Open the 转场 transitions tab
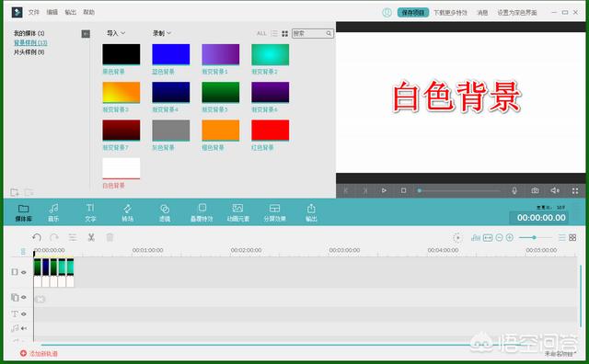 (127, 212)
